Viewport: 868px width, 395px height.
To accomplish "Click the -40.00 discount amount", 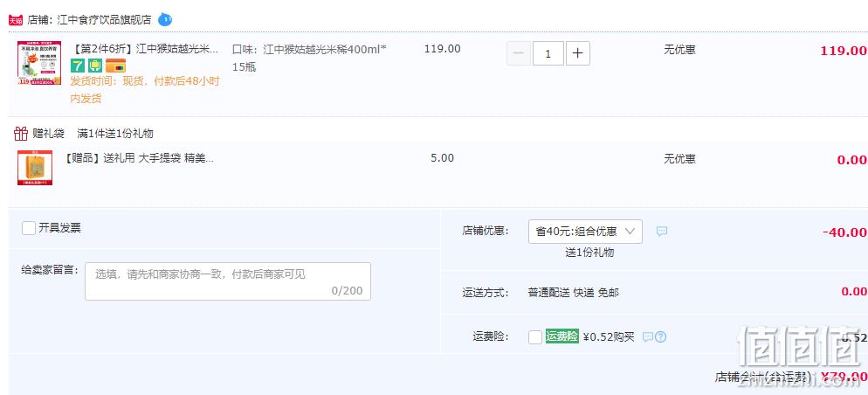I will pyautogui.click(x=844, y=232).
